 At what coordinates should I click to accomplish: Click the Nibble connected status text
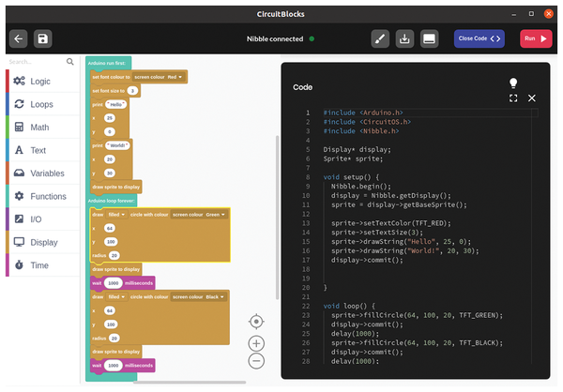click(275, 38)
